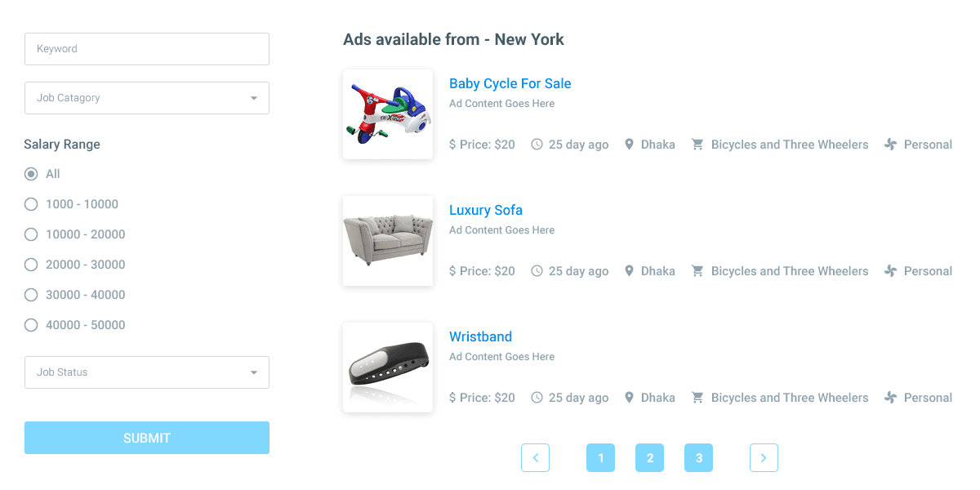Click the SUBMIT button
Screen dimensions: 980x490
pos(147,438)
